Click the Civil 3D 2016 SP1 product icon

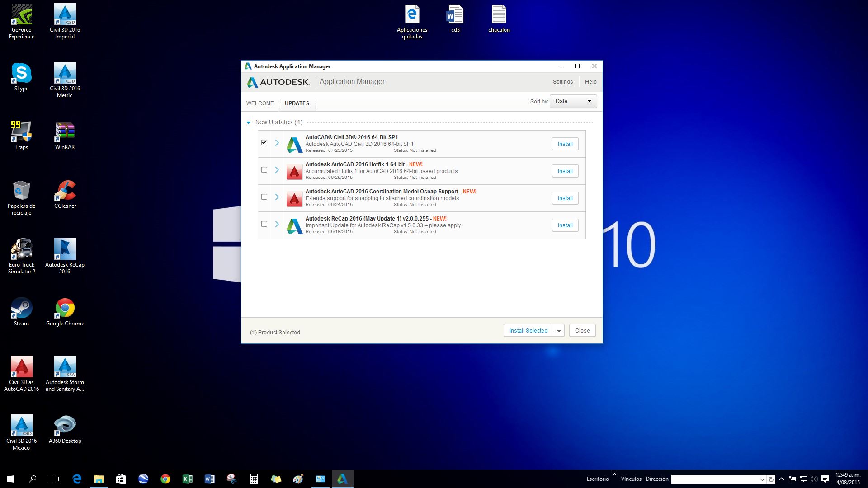coord(294,144)
